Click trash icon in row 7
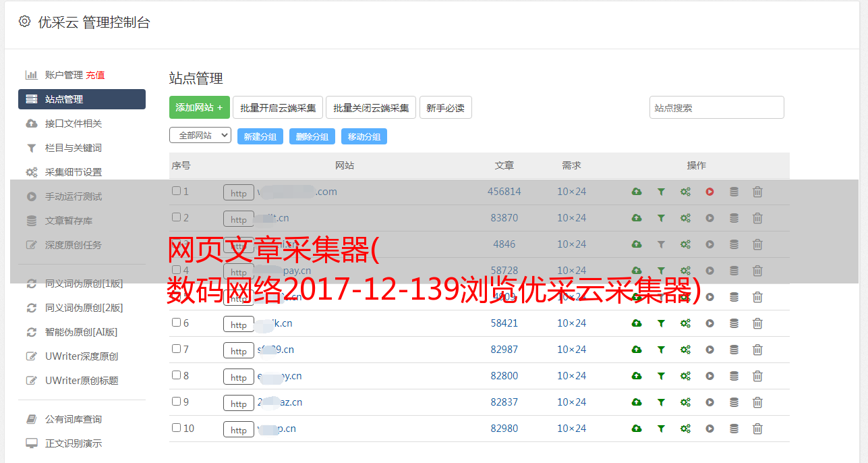868x463 pixels. pos(757,350)
